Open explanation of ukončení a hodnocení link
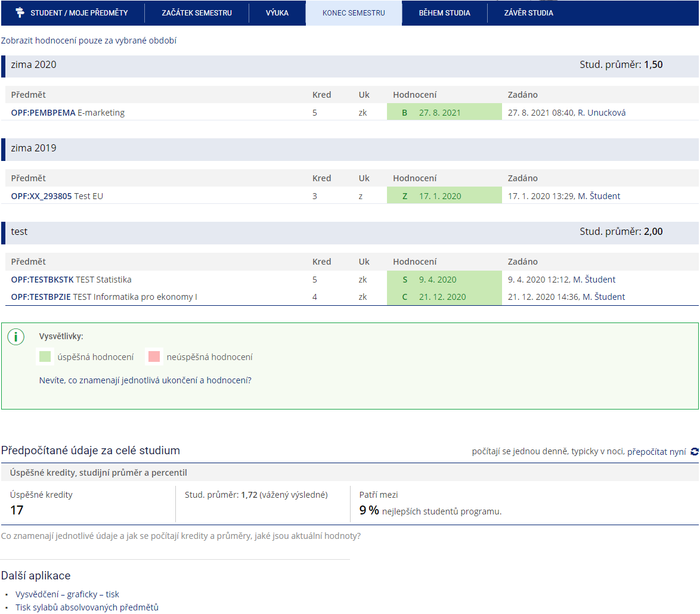 pos(145,380)
